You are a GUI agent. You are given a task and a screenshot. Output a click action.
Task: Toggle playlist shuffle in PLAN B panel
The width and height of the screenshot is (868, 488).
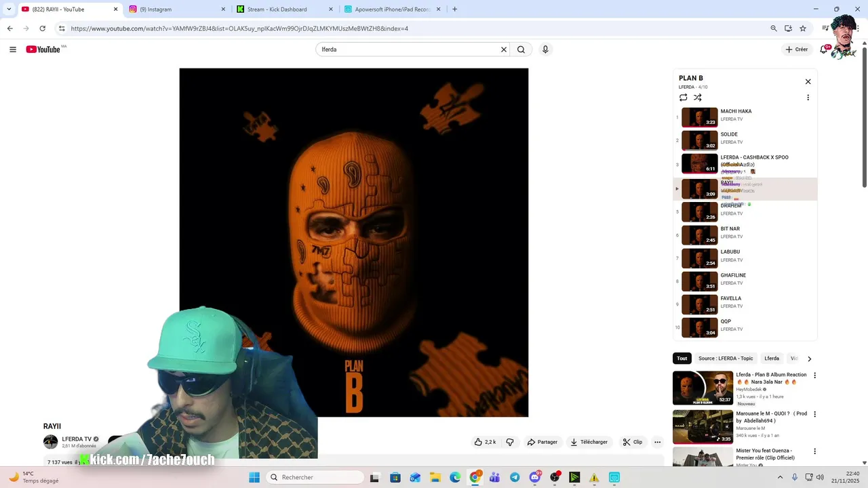point(698,98)
